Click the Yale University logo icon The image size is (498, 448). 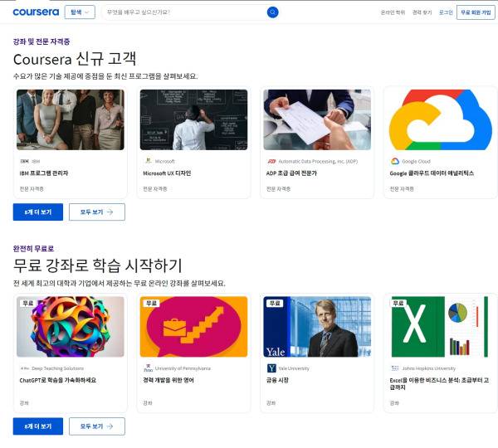(x=271, y=368)
